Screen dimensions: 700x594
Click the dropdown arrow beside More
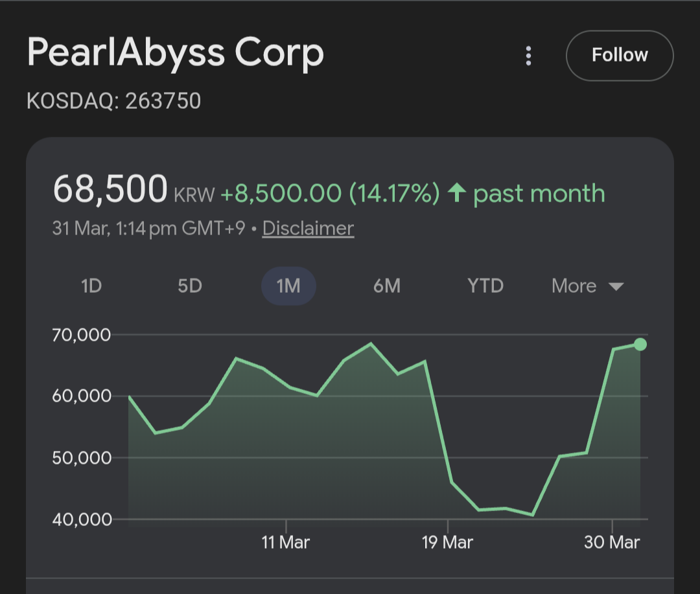(x=616, y=286)
